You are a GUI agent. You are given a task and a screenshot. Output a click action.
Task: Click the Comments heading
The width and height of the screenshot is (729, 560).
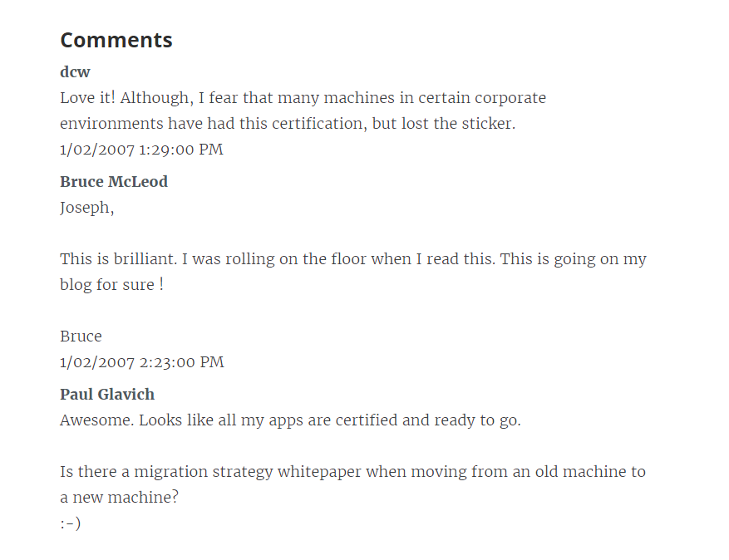coord(116,40)
